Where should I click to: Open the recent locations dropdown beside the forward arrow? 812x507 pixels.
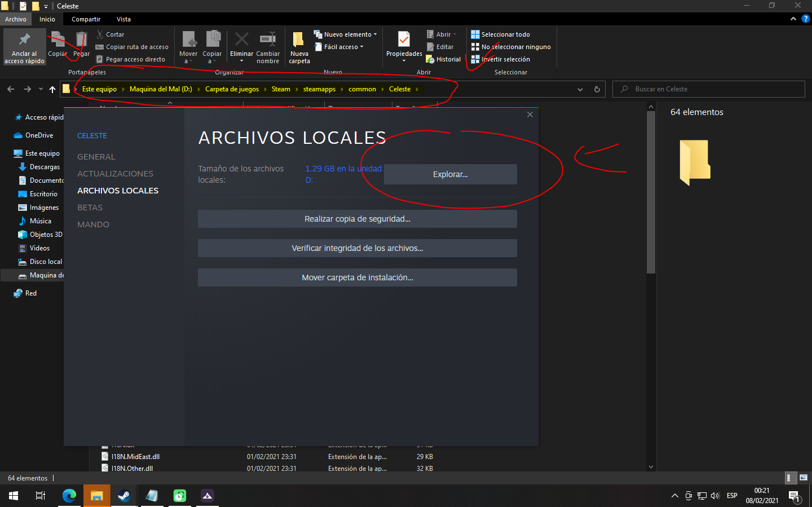[x=41, y=89]
